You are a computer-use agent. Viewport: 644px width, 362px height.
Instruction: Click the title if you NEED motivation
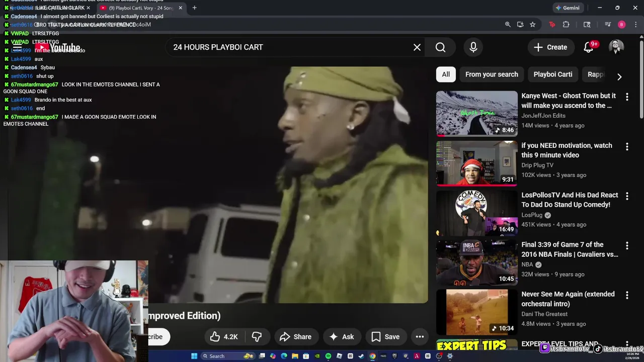point(567,150)
